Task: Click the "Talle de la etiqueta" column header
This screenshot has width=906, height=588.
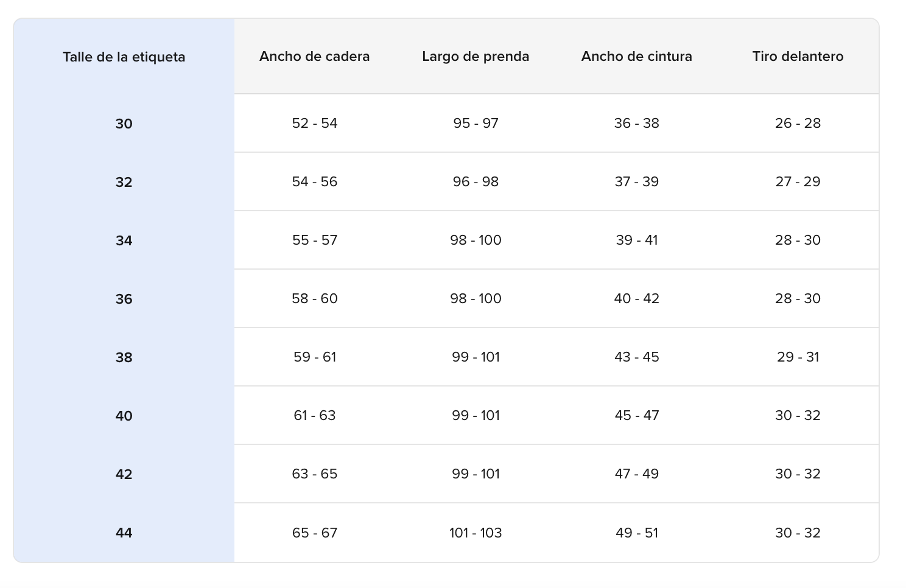Action: coord(124,57)
